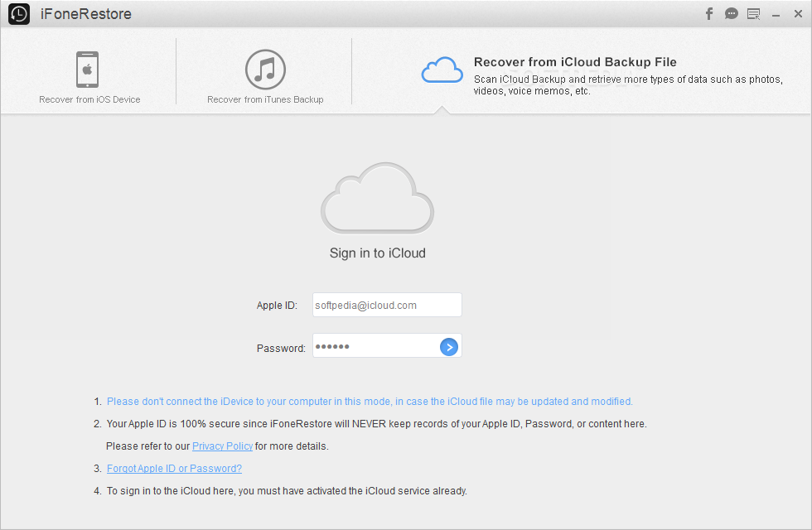Image resolution: width=812 pixels, height=530 pixels.
Task: Open the feedback chat bubble icon
Action: tap(731, 14)
